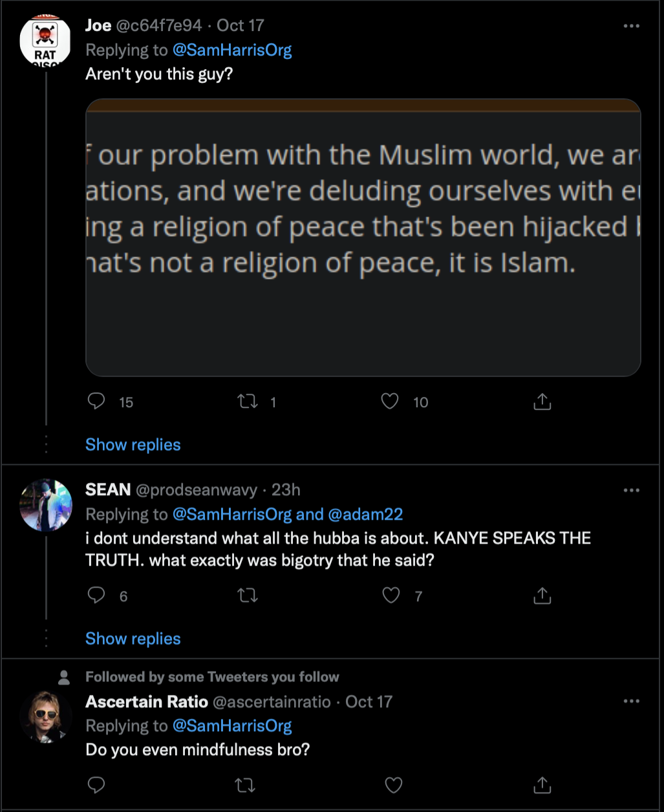Retweet Joe's tweet
The height and width of the screenshot is (812, 664).
(248, 401)
